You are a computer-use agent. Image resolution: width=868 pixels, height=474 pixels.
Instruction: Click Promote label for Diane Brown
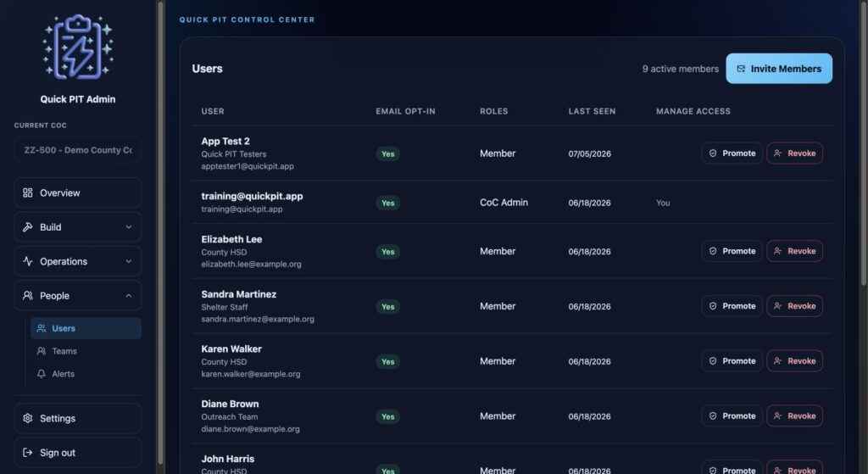click(739, 415)
